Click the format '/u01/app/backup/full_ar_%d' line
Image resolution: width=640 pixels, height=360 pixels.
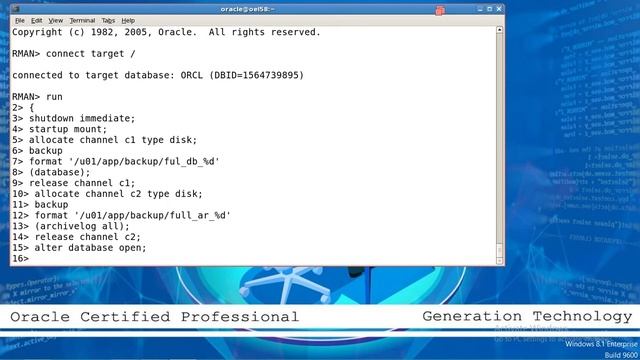coord(122,216)
